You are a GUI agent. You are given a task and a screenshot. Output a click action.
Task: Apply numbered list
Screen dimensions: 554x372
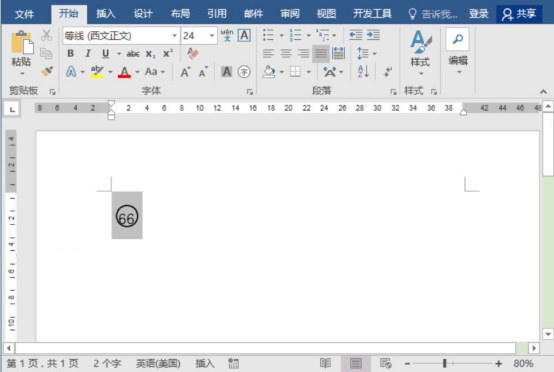click(x=295, y=35)
